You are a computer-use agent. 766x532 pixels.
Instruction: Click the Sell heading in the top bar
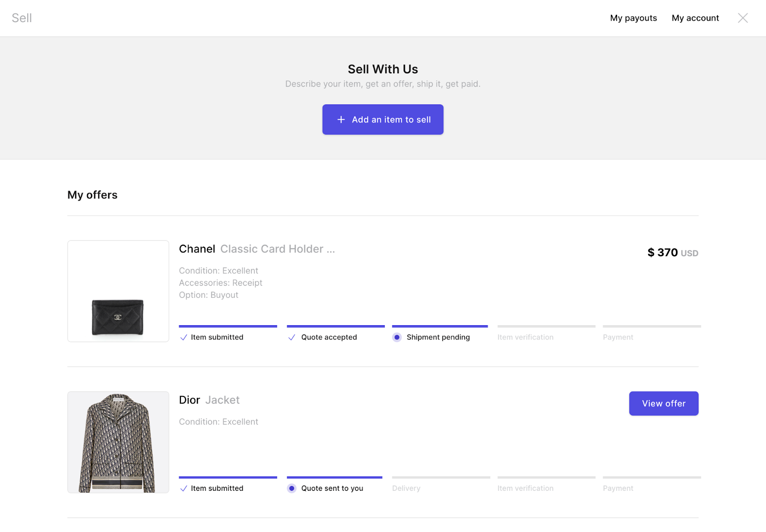click(22, 18)
